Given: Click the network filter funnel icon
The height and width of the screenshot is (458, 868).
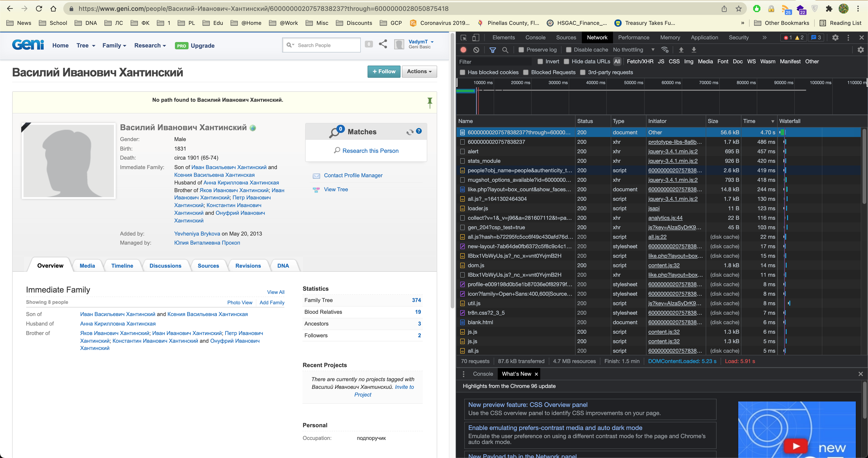Looking at the screenshot, I should pos(493,50).
